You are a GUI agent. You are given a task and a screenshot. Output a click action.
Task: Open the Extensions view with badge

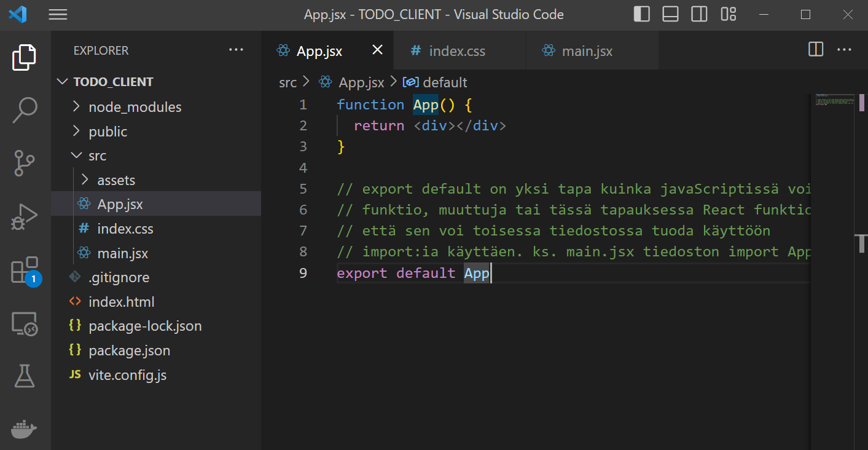tap(26, 271)
